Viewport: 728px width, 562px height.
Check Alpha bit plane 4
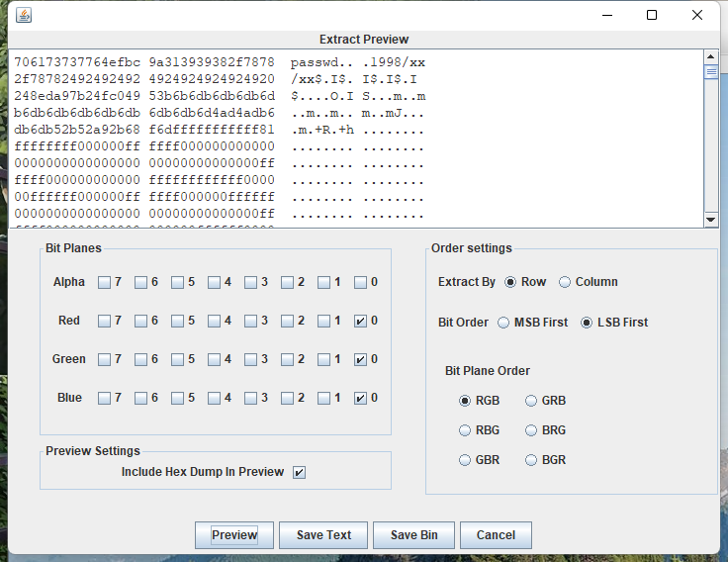pos(214,282)
